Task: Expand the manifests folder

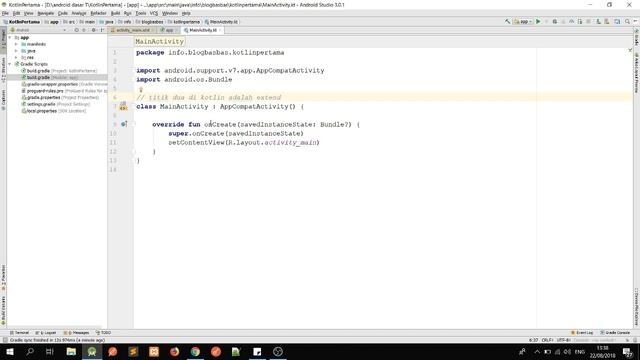Action: (16, 44)
